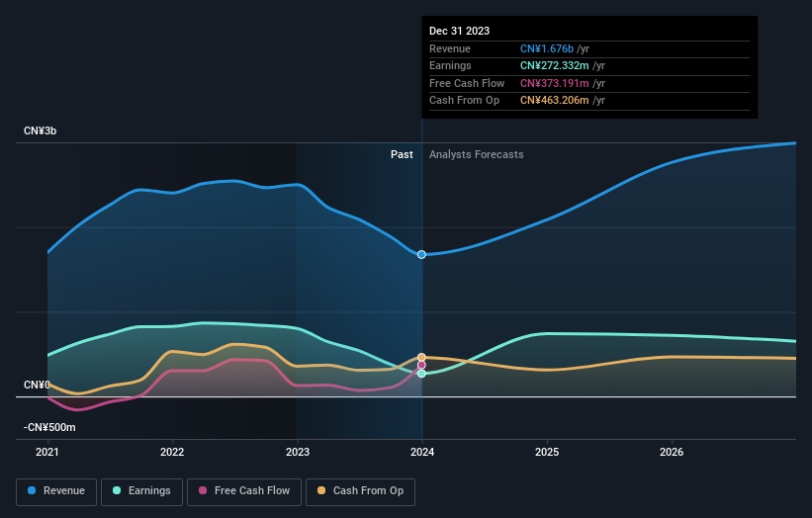Viewport: 812px width, 518px height.
Task: Select the Free Cash Flow marker at 2024
Action: [x=421, y=366]
